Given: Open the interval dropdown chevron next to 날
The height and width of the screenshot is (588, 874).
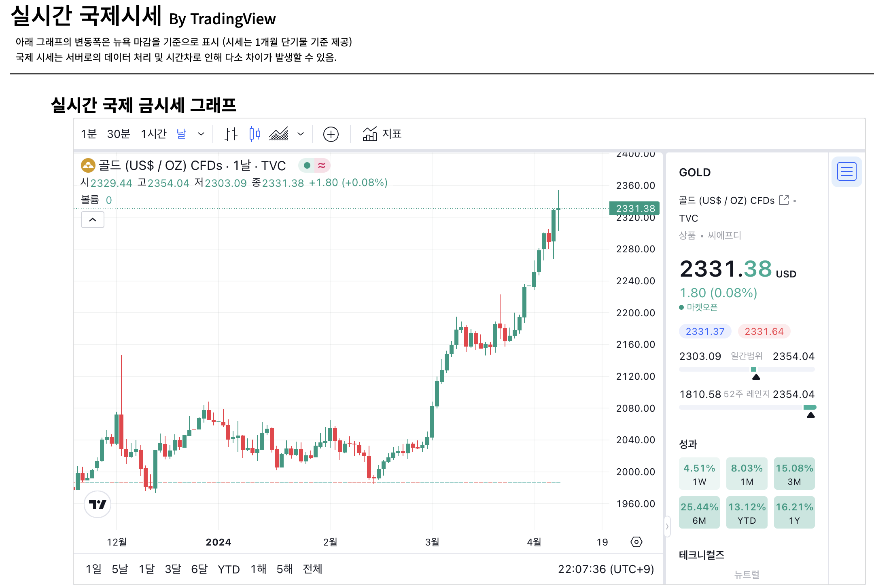Looking at the screenshot, I should coord(201,133).
